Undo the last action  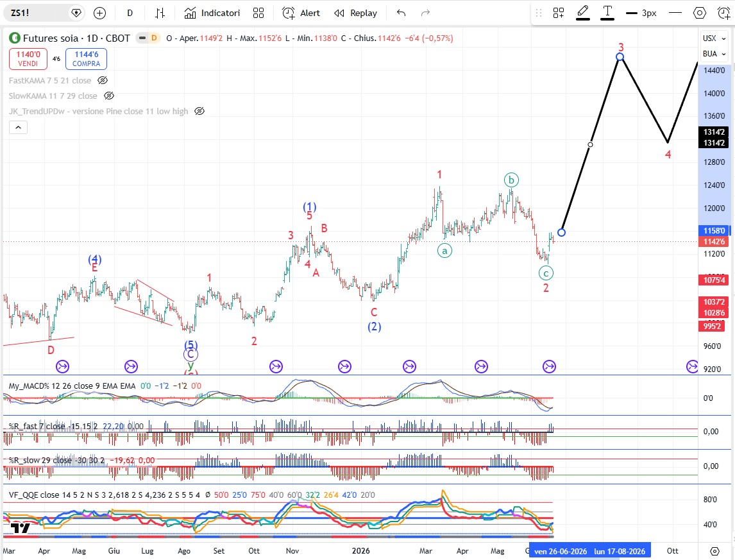pos(401,13)
